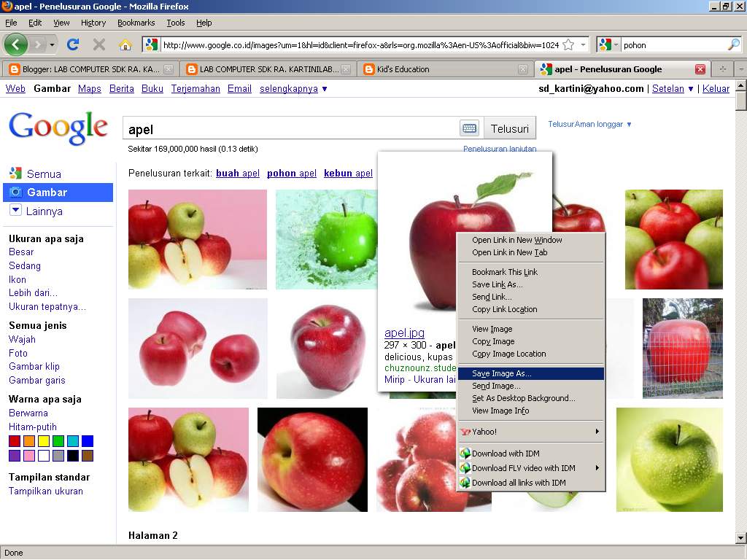Screen dimensions: 747x560
Task: Click the Google favicon in the address bar
Action: click(x=151, y=44)
